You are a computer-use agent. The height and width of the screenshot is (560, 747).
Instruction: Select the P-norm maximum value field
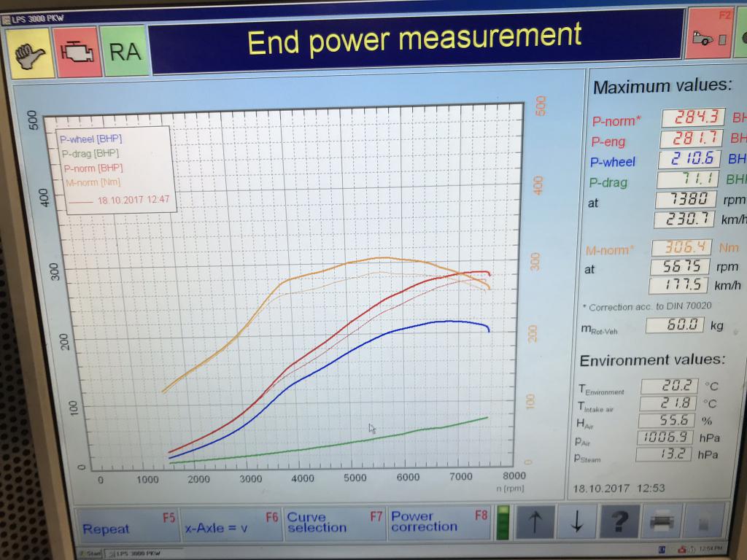click(x=692, y=117)
